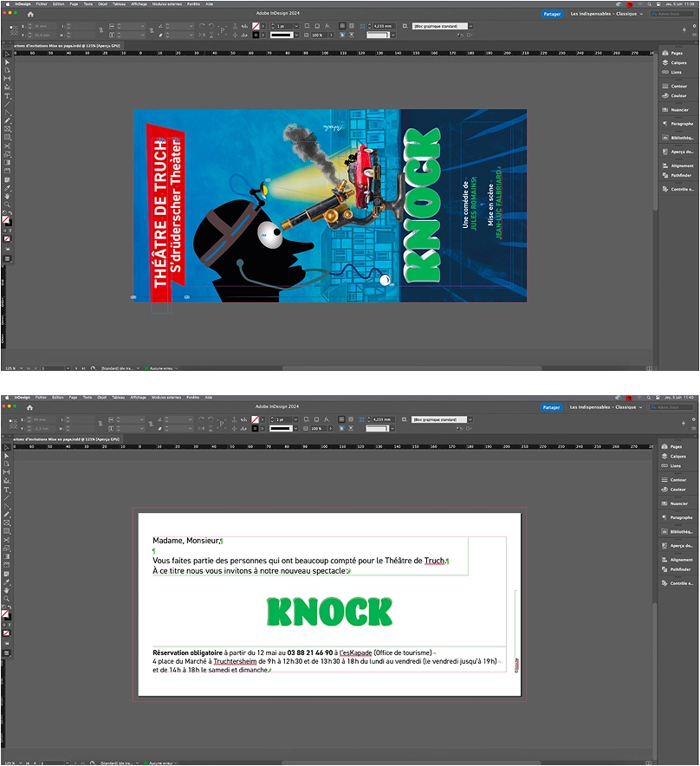
Task: Click Adobe Stock search field in top window
Action: click(x=672, y=14)
